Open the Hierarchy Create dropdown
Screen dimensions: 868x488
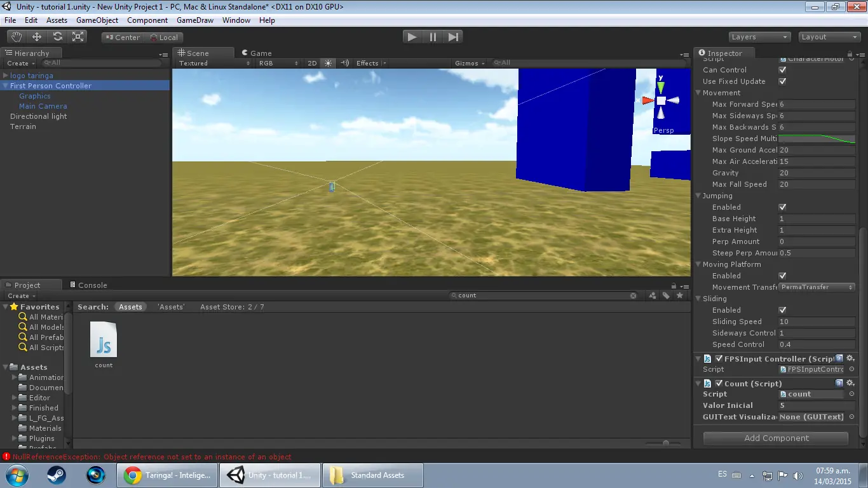(21, 63)
